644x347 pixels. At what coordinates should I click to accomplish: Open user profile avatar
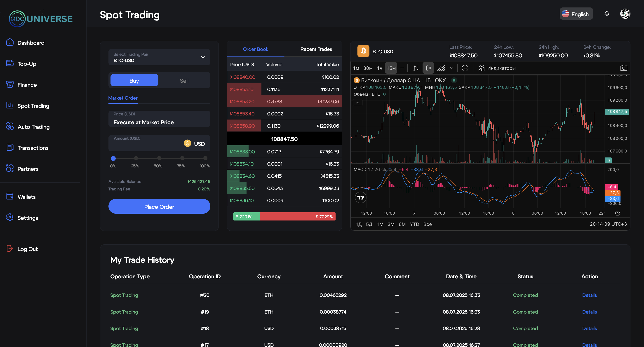point(625,14)
